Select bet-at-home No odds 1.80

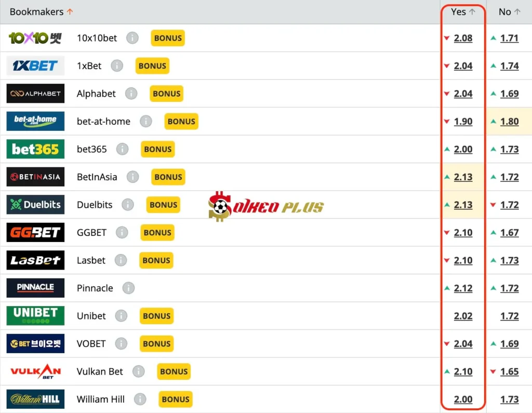click(x=509, y=122)
